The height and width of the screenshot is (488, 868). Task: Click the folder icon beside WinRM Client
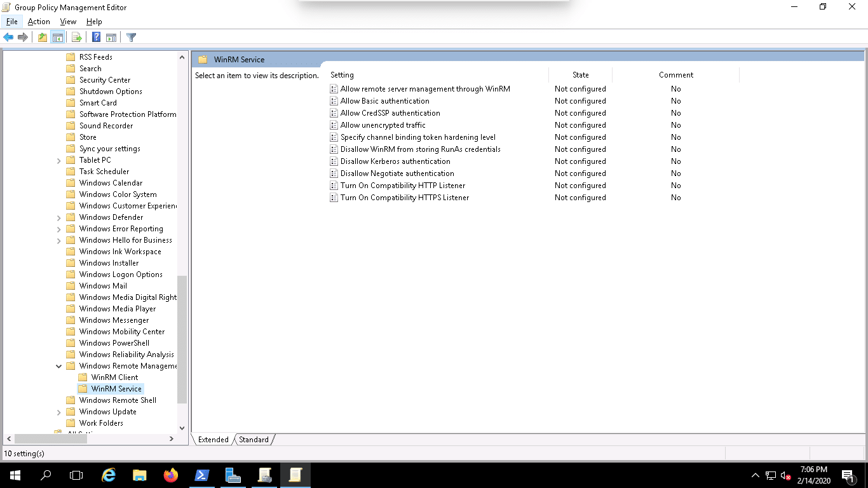[83, 377]
